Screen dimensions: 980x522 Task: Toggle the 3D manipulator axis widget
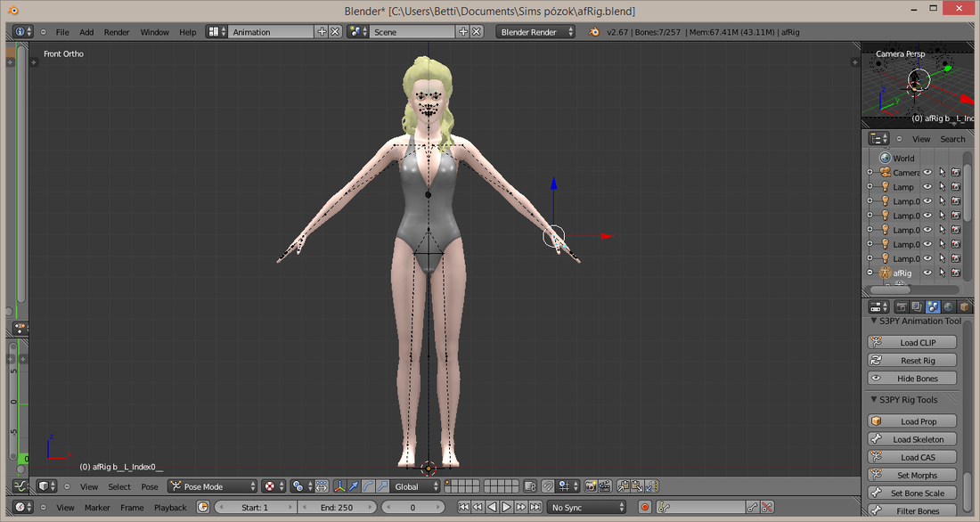[339, 486]
